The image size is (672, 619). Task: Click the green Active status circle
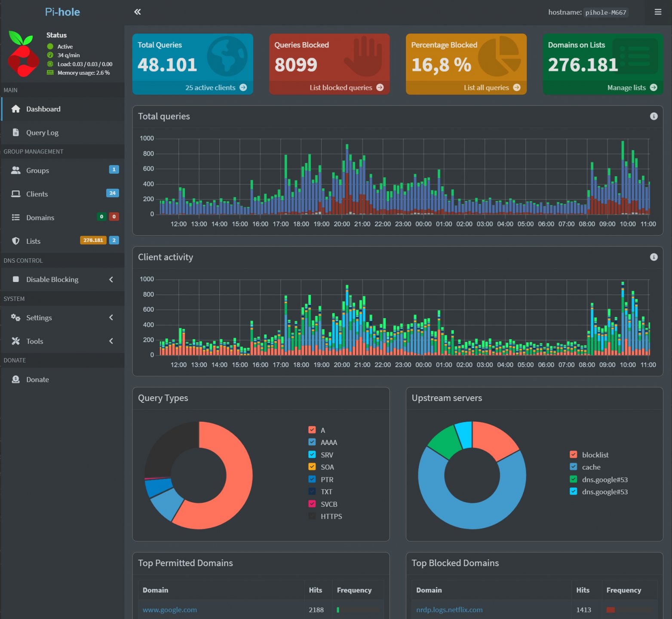point(50,46)
